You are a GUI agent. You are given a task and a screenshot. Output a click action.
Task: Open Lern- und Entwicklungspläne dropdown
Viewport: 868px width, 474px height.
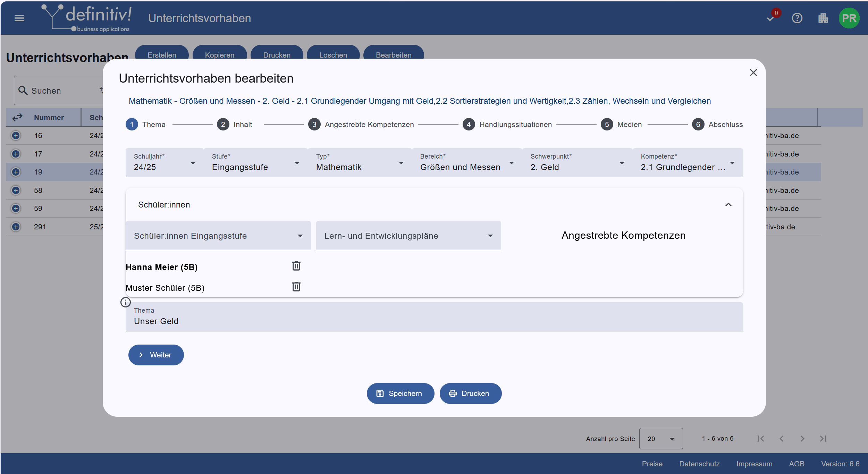[x=408, y=236]
